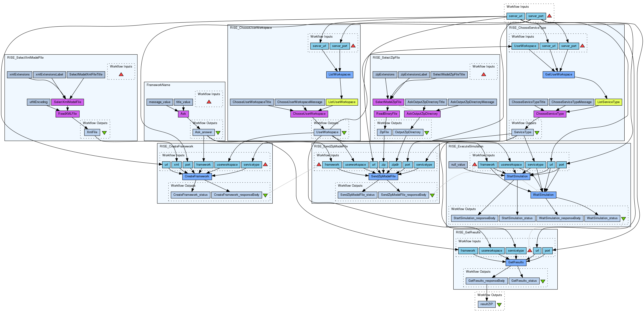Select the CreateFramework processor node
Screen dimensions: 644x314
[197, 176]
